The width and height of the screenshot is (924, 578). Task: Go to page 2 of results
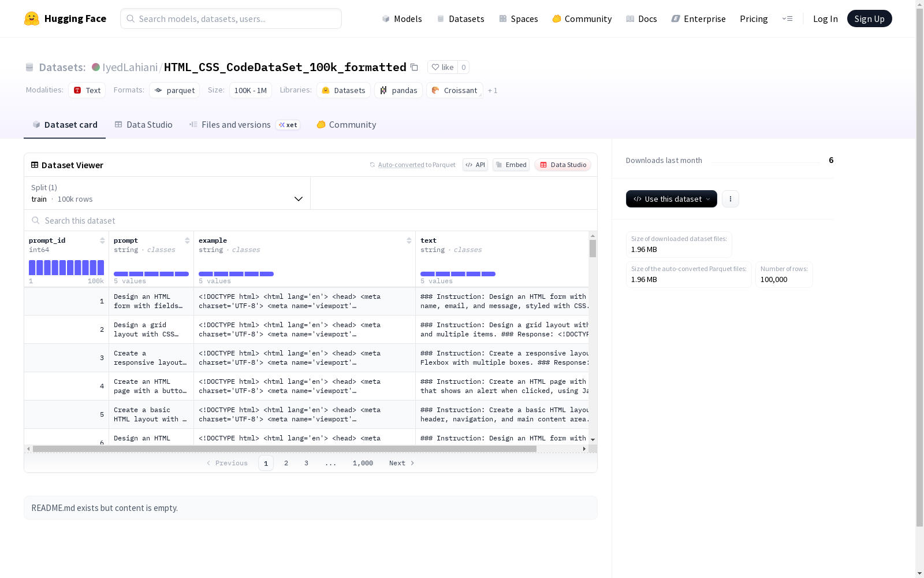tap(286, 463)
